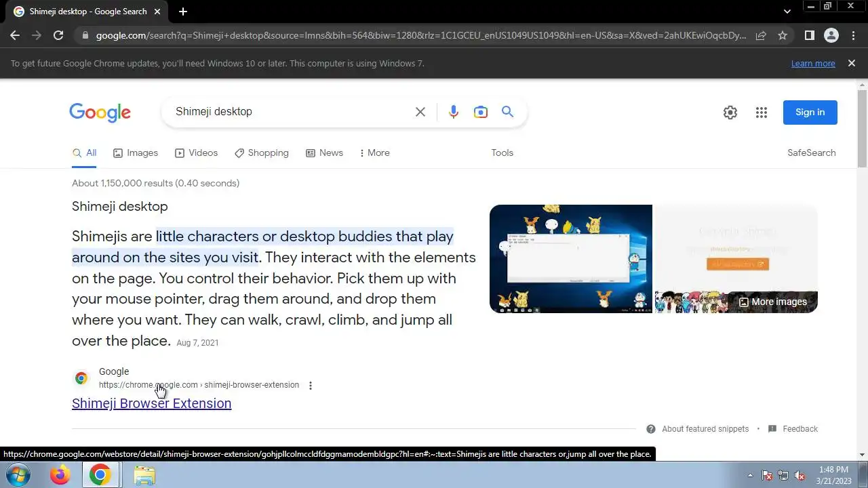Screen dimensions: 868x488
Task: Switch to the Shopping tab
Action: [262, 153]
